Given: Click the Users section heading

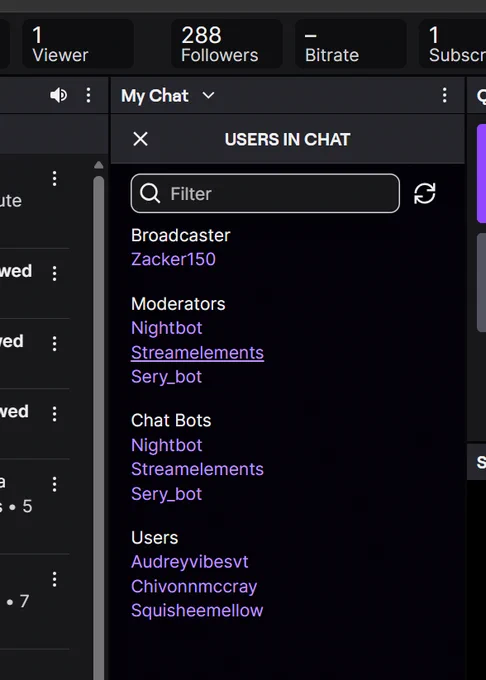Looking at the screenshot, I should (154, 538).
